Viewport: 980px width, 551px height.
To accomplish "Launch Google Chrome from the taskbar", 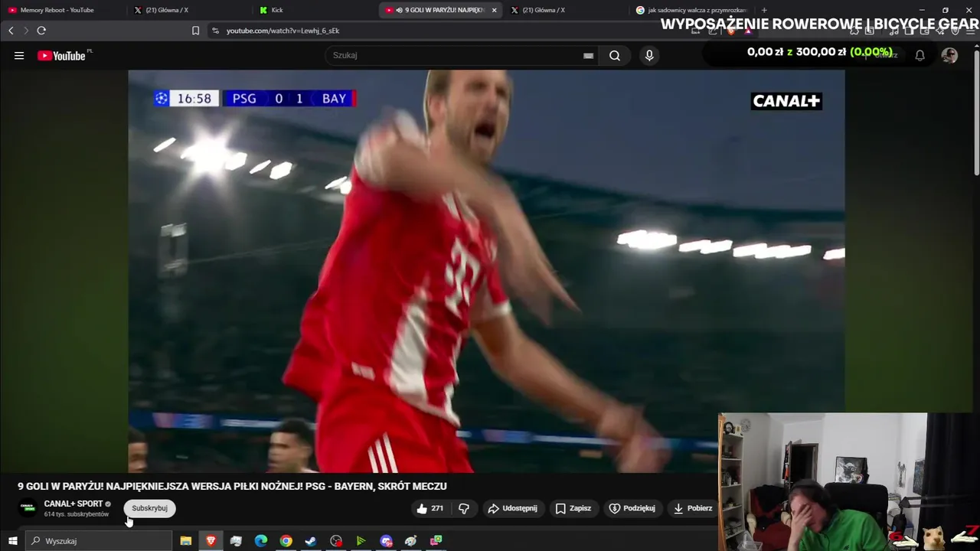I will pos(286,541).
